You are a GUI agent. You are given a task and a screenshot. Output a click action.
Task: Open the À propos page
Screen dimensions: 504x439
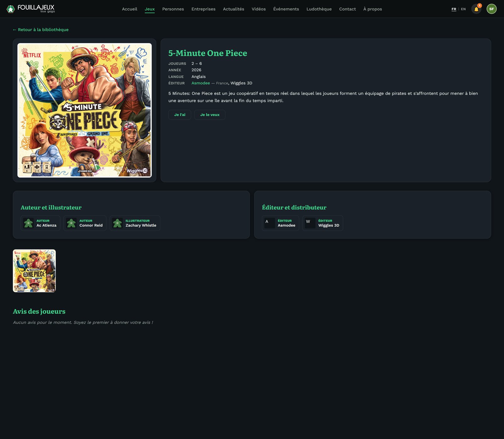(x=373, y=9)
